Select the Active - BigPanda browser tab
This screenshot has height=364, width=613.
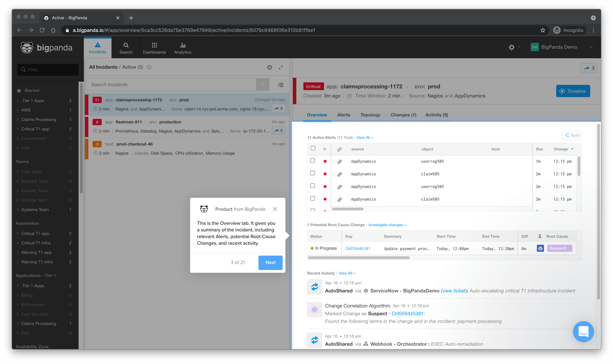[x=82, y=18]
